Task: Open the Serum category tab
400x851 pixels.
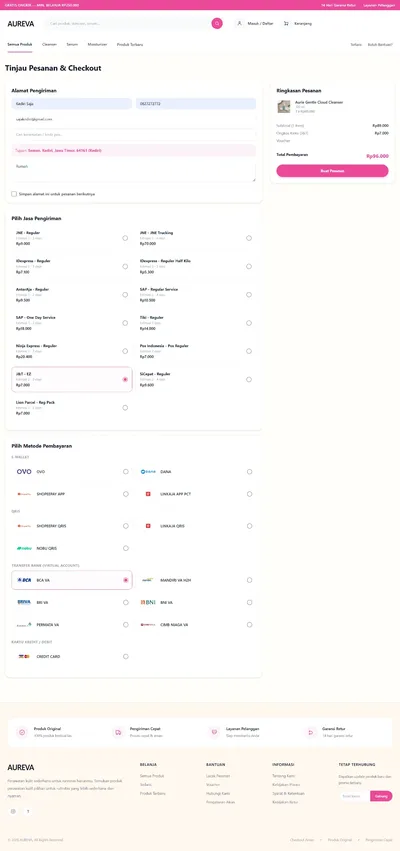Action: click(72, 45)
